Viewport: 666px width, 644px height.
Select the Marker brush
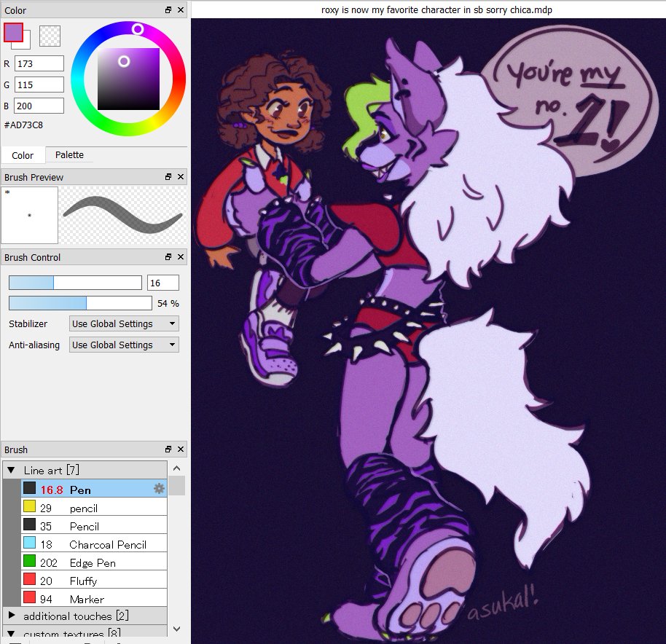point(94,599)
